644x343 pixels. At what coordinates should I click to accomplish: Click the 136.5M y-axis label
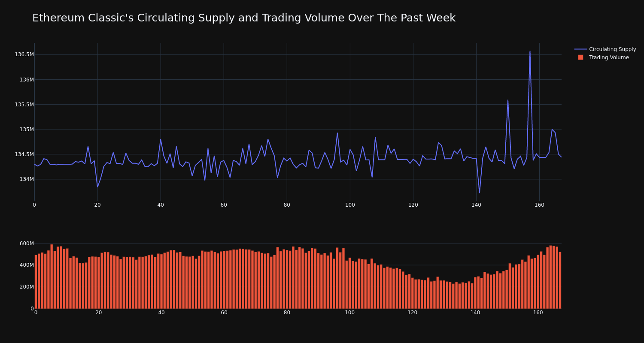pyautogui.click(x=24, y=54)
